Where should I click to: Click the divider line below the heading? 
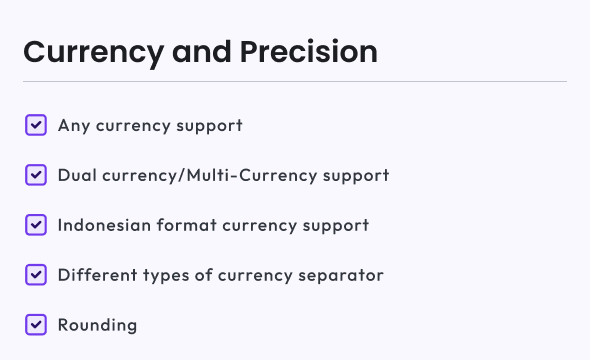[x=295, y=81]
